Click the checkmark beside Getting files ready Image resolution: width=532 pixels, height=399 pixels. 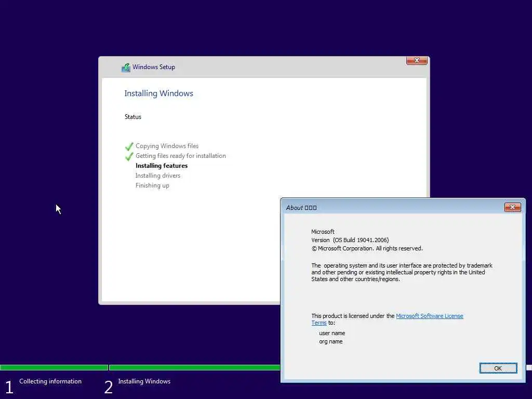129,156
